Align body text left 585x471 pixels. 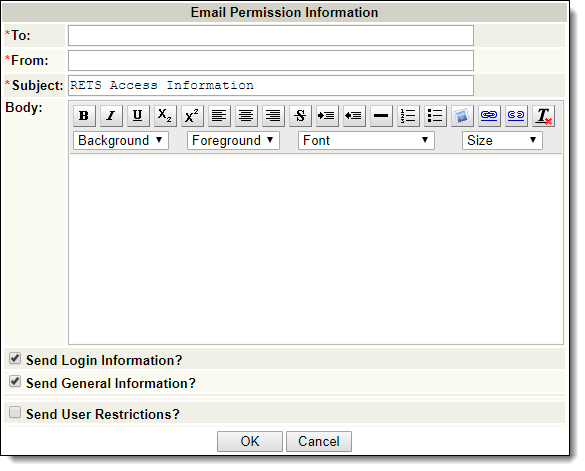pos(219,116)
